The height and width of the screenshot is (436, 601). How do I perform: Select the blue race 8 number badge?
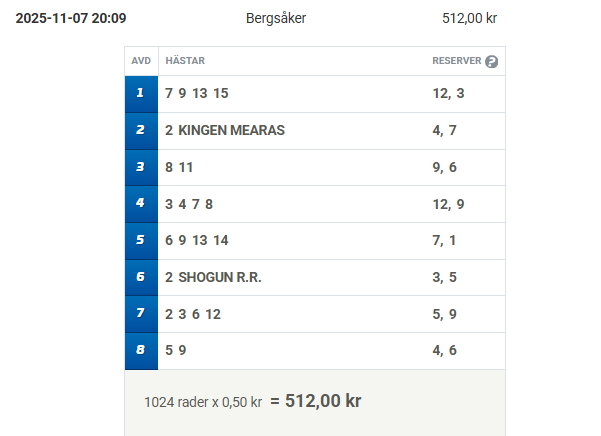(141, 350)
